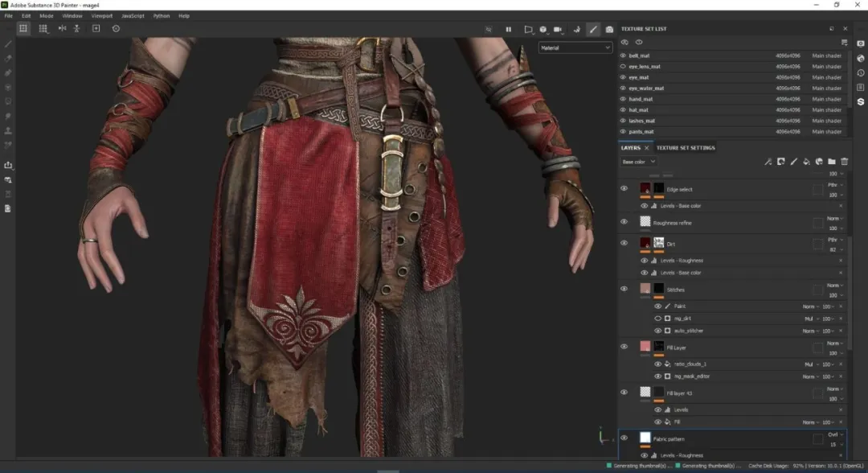Open the Material viewport channel dropdown

click(575, 48)
